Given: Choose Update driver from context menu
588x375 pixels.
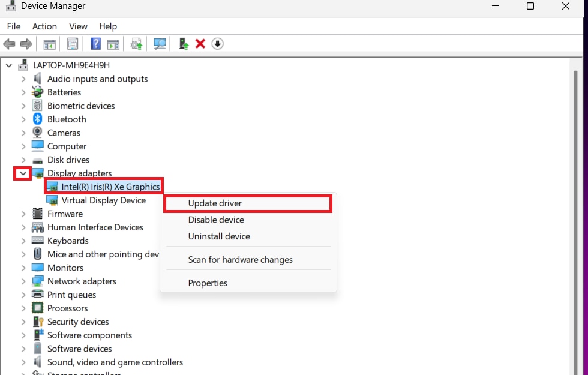Looking at the screenshot, I should click(x=248, y=203).
